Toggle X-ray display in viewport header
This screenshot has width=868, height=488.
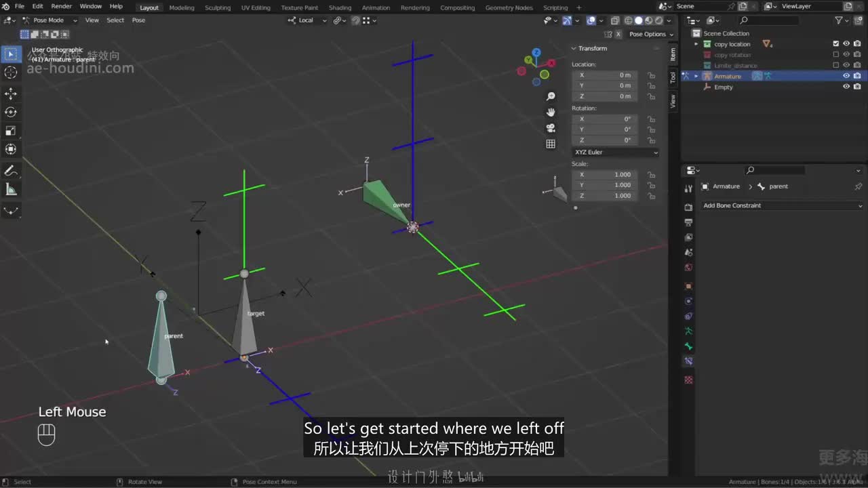pos(615,20)
